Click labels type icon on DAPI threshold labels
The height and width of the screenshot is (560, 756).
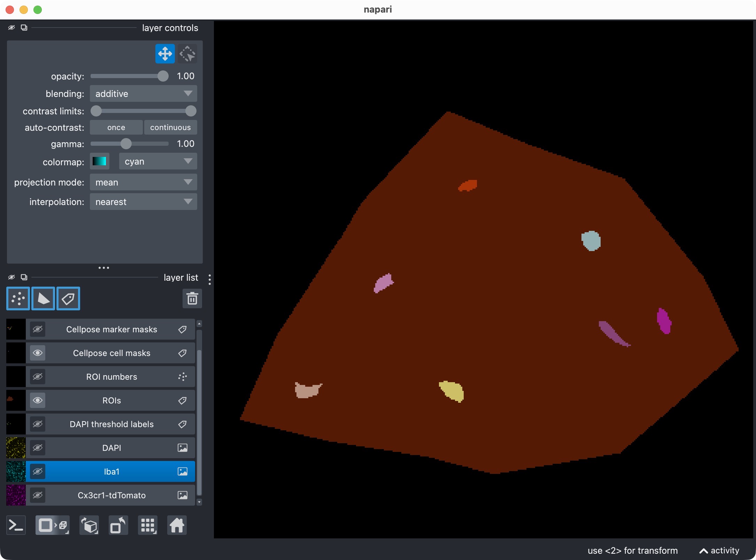tap(183, 424)
